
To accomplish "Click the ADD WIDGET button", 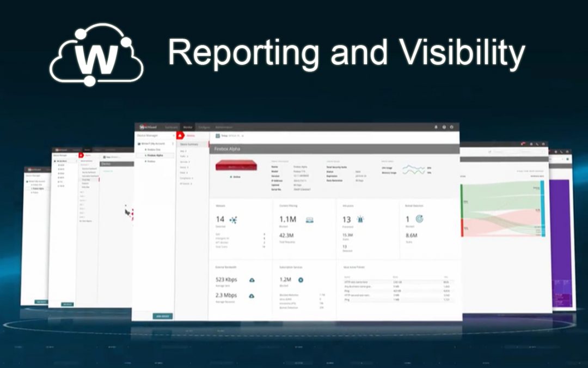I will (162, 317).
